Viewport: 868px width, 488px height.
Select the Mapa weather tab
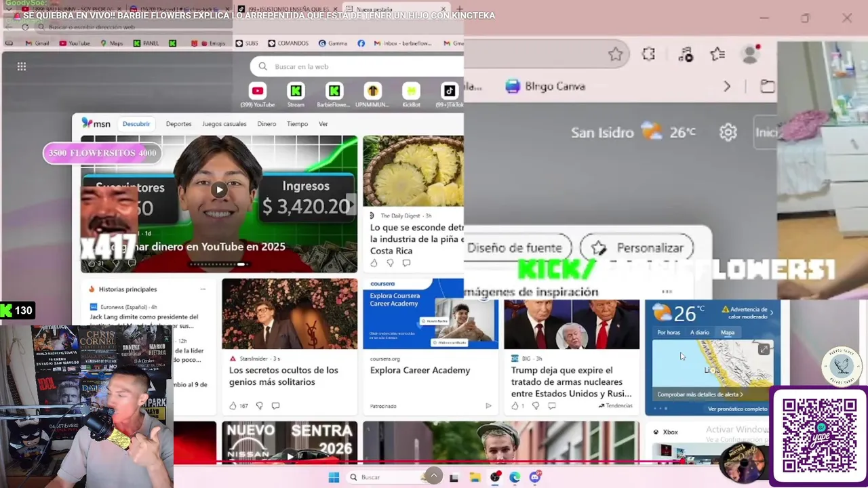728,333
